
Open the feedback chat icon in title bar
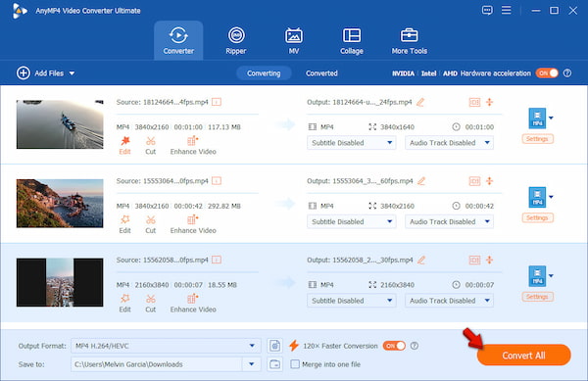[487, 10]
